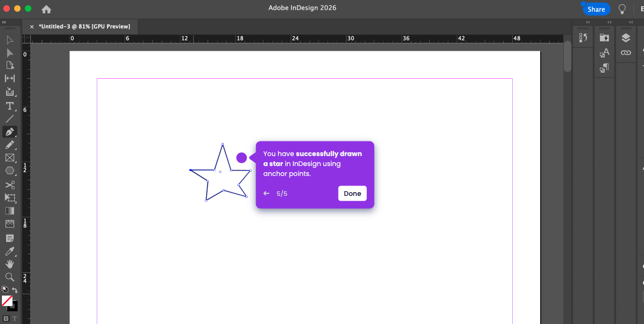This screenshot has height=324, width=644.
Task: Activate the Scissors tool
Action: pos(9,185)
